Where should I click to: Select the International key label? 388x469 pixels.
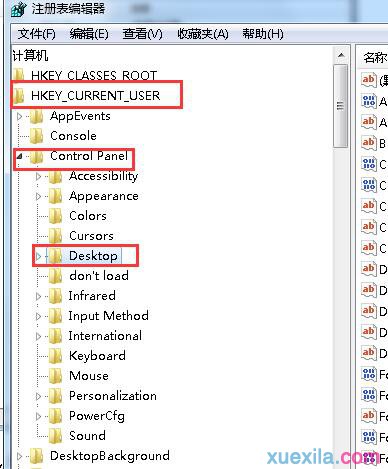tap(105, 336)
